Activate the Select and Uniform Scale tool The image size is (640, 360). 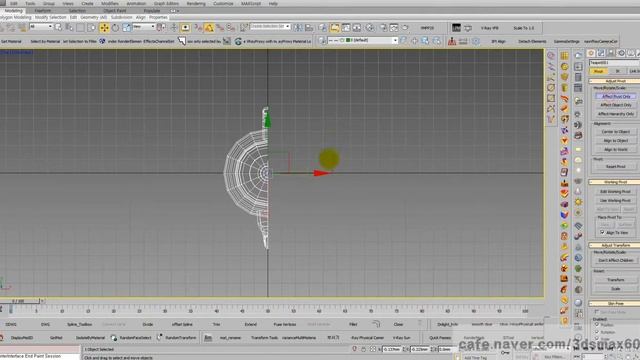click(x=127, y=28)
